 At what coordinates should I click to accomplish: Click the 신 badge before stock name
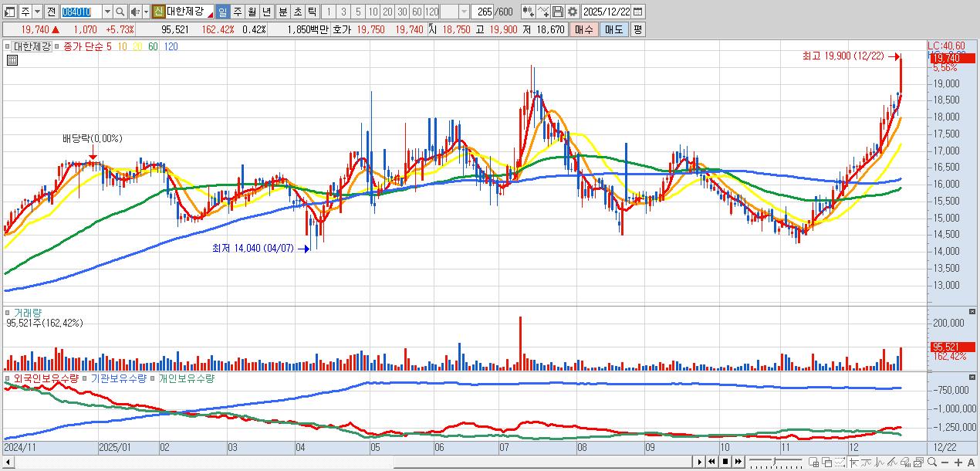point(158,12)
